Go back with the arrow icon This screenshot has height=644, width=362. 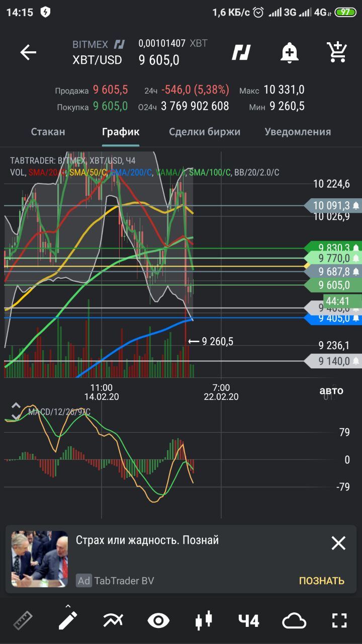pos(28,52)
